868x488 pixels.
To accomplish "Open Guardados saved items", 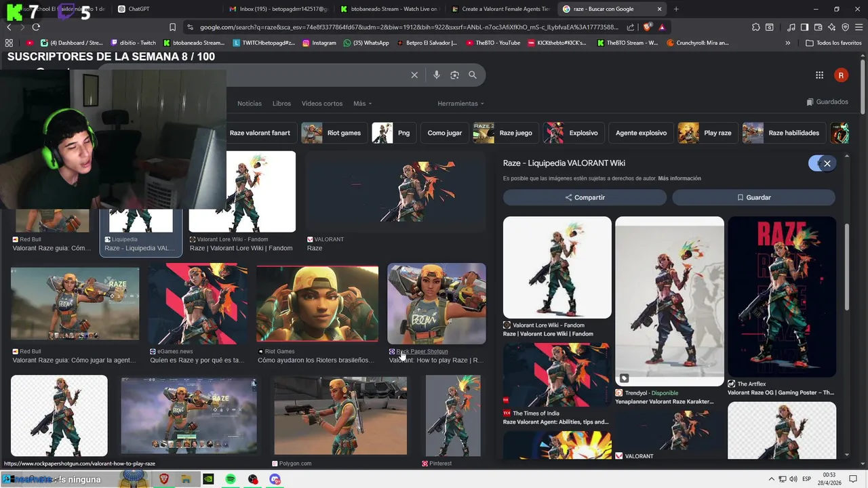I will (827, 102).
